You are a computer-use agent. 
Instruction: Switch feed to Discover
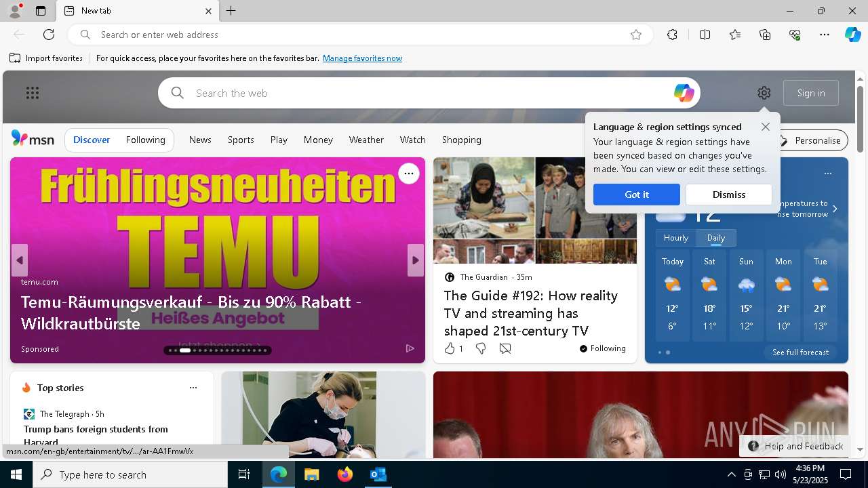(92, 140)
